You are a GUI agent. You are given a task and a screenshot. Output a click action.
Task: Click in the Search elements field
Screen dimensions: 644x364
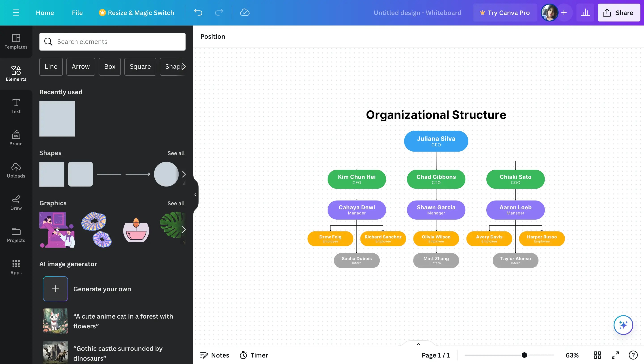tap(117, 42)
